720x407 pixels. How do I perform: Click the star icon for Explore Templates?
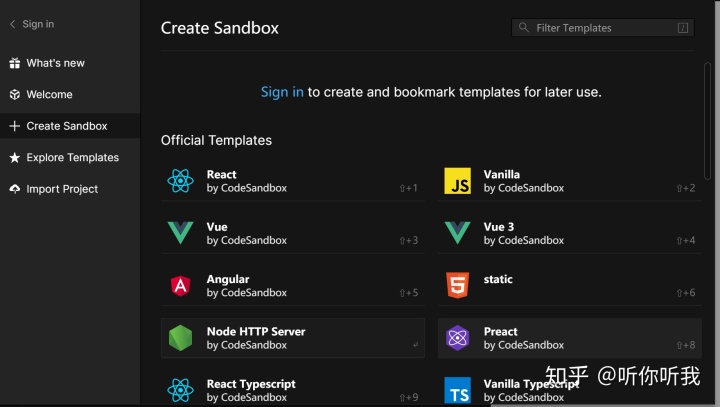click(15, 158)
